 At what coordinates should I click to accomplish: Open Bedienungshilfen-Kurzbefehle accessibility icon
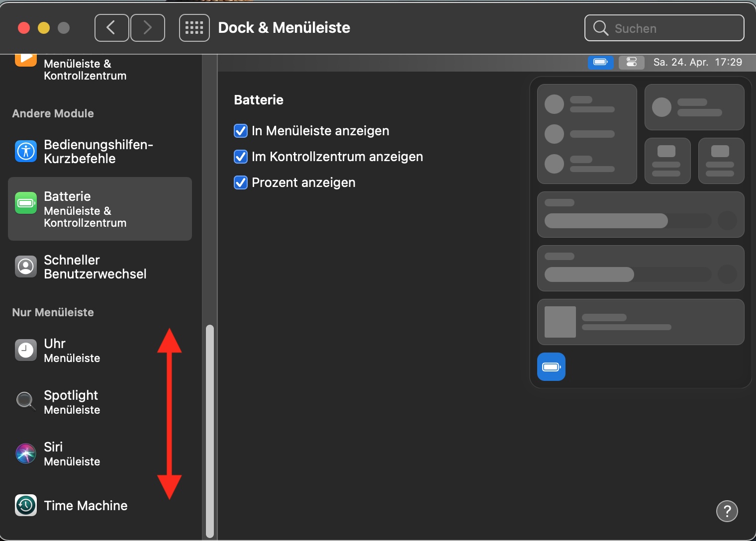point(26,151)
